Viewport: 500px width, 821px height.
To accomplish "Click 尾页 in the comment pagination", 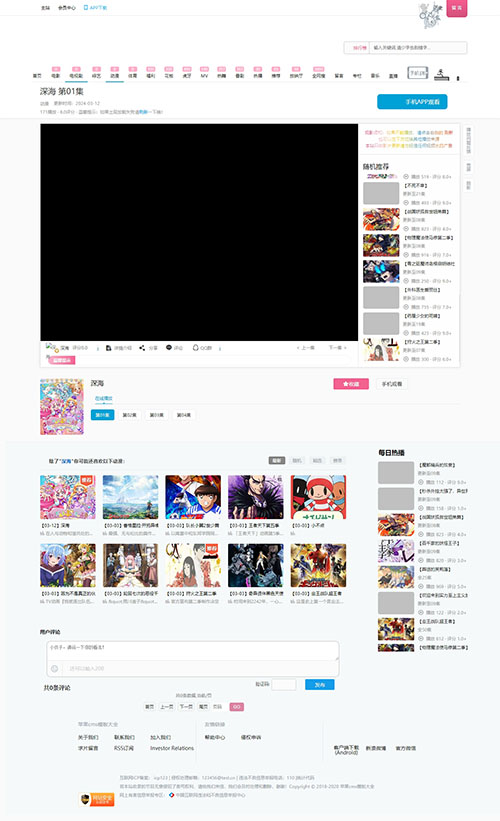I will [203, 707].
